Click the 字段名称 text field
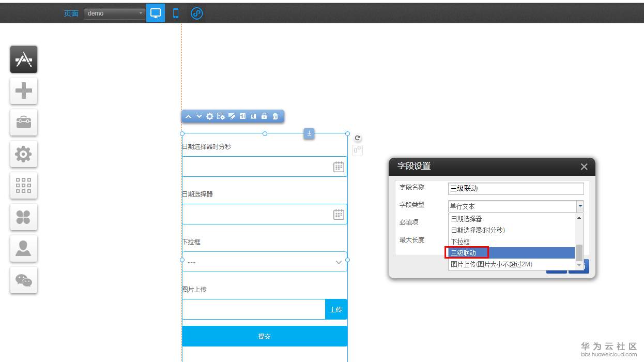The width and height of the screenshot is (644, 362). click(x=516, y=188)
